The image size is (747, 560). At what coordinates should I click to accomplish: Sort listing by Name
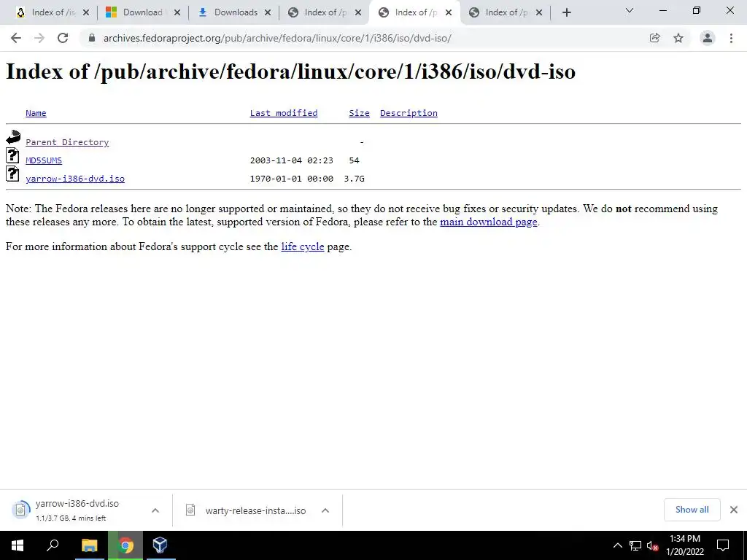[x=36, y=113]
